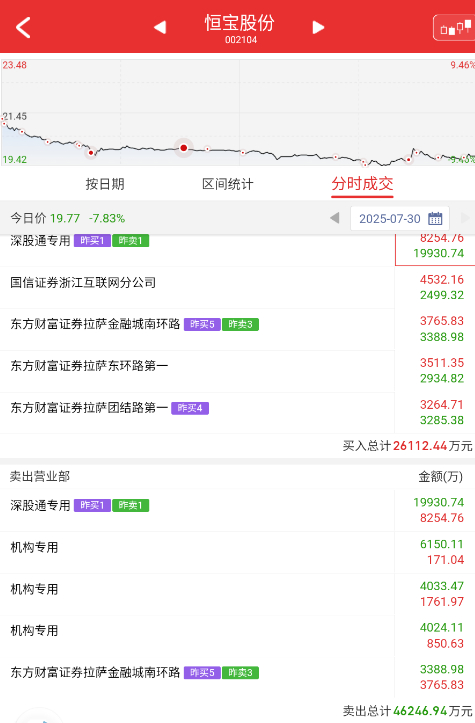The image size is (475, 723).
Task: Click the 19.42 price axis label
Action: pos(14,160)
